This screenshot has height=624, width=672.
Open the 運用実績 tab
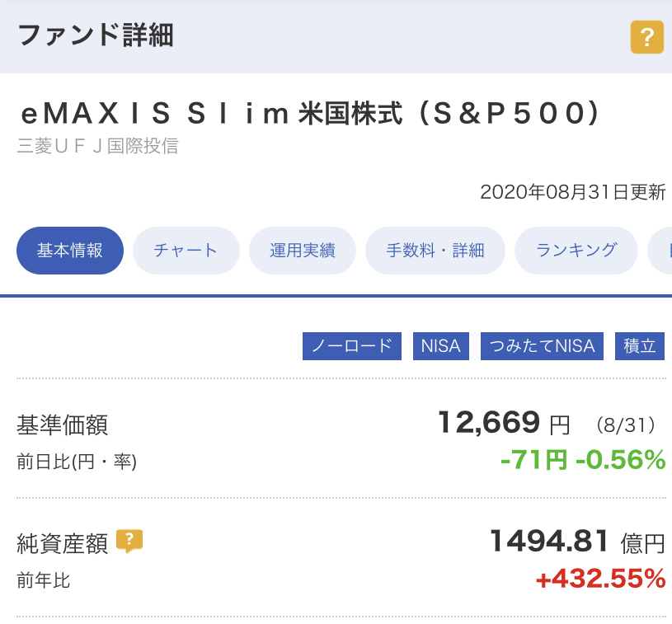click(x=303, y=251)
